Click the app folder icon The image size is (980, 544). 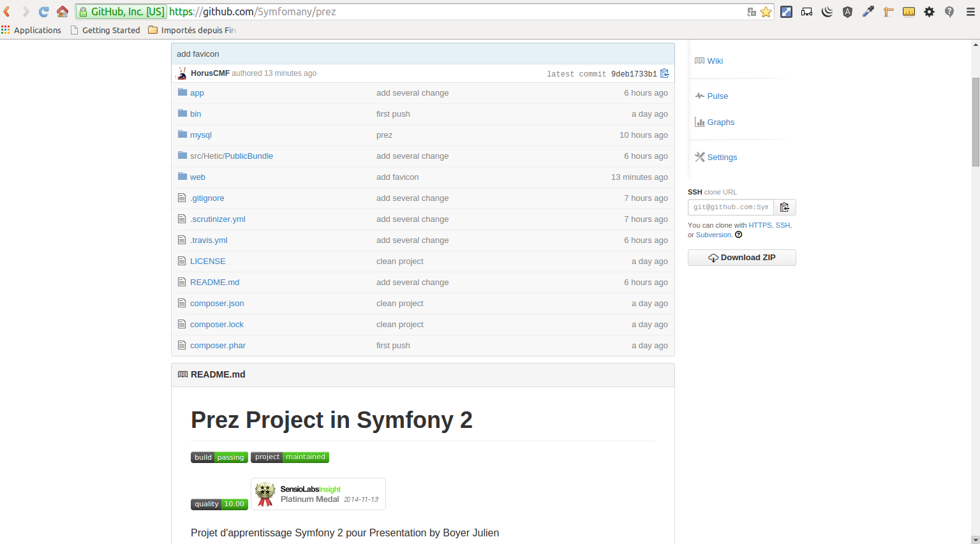[182, 92]
